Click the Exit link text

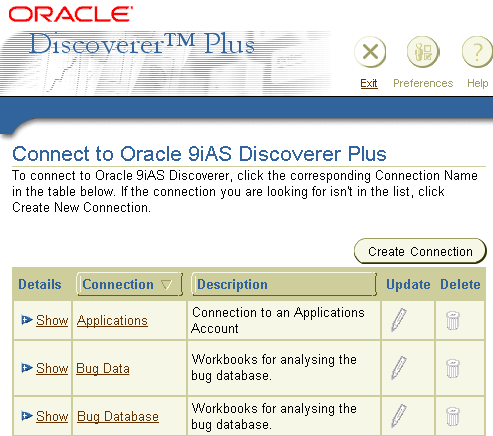click(x=369, y=83)
